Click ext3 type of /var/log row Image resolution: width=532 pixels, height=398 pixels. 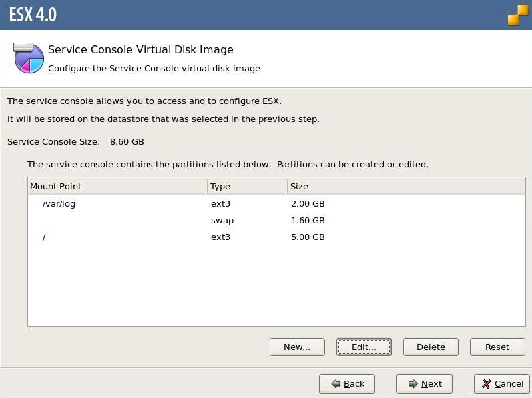point(220,203)
